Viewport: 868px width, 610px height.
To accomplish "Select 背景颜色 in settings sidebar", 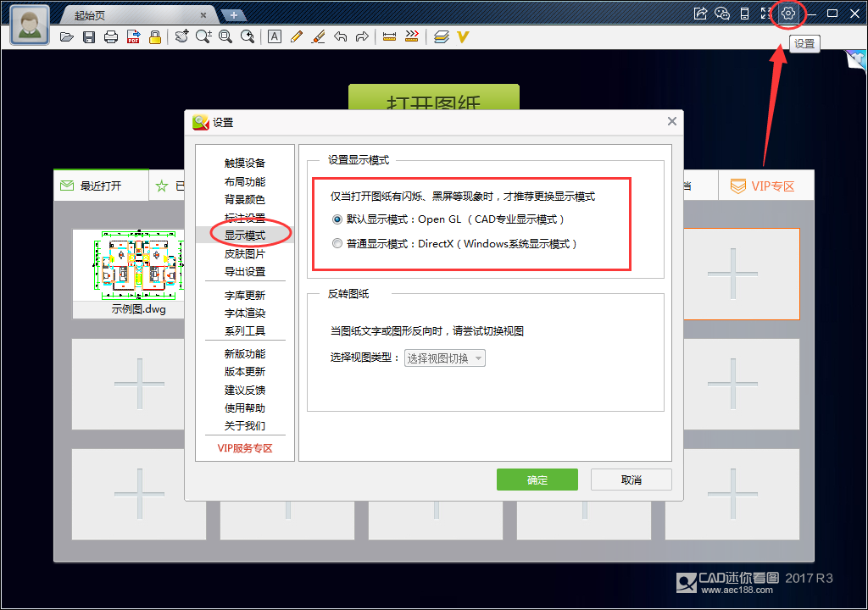I will tap(245, 199).
